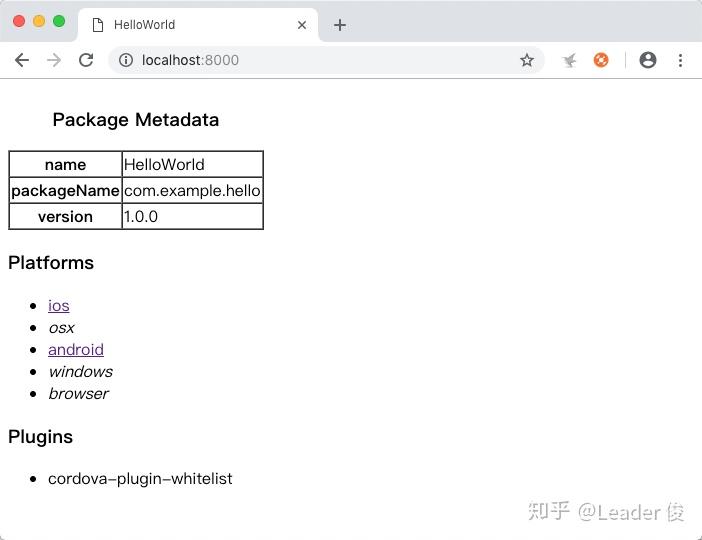This screenshot has height=540, width=702.
Task: Open the android platform link
Action: pos(76,350)
